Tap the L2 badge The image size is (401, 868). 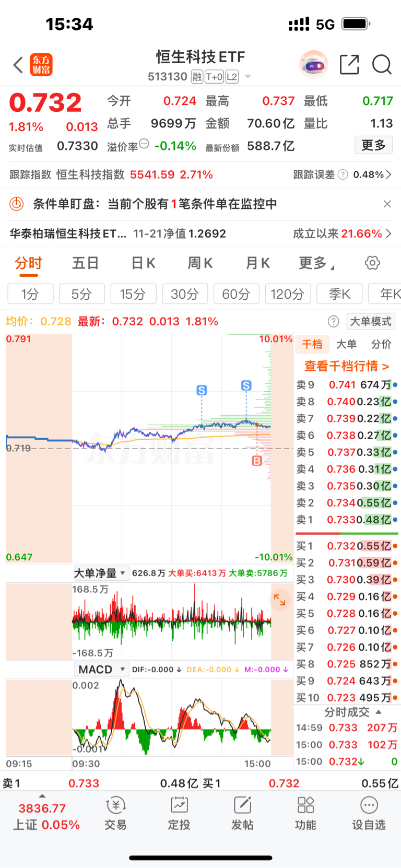tap(232, 77)
